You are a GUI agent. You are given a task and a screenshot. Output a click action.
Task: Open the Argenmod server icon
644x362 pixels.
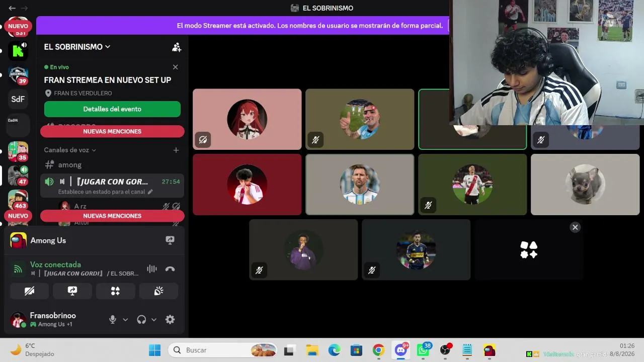click(x=18, y=75)
